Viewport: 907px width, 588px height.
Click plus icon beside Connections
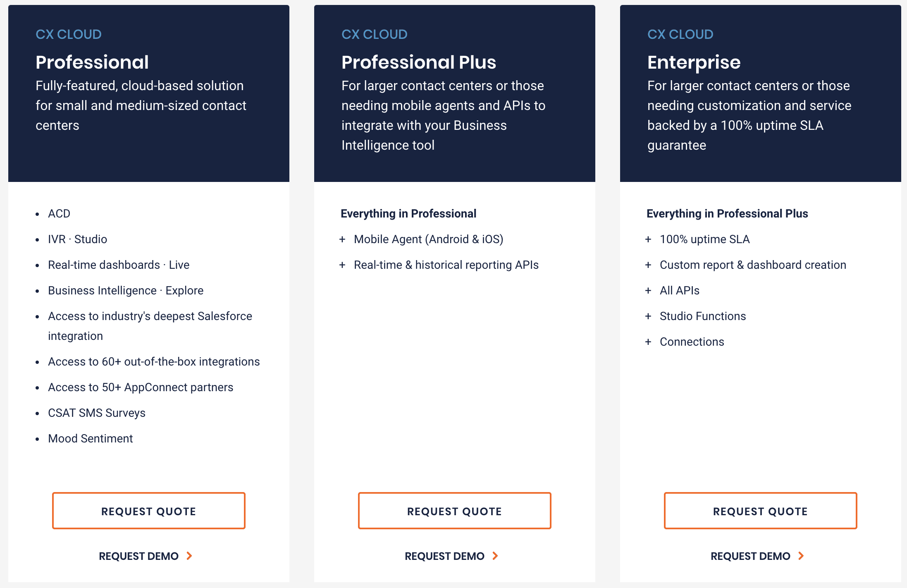pyautogui.click(x=648, y=342)
